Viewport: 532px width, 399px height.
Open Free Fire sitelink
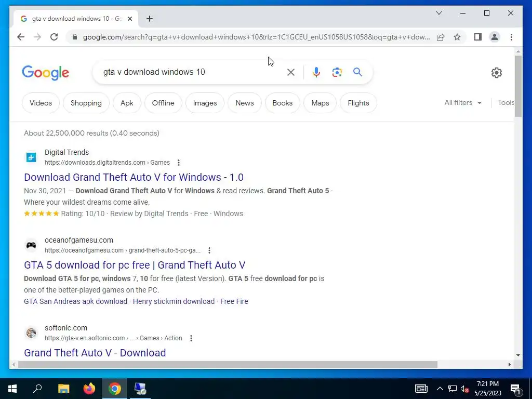[x=234, y=301]
